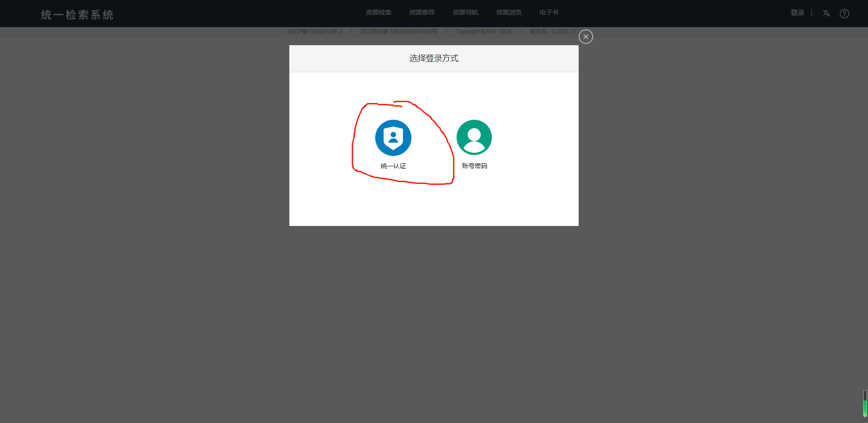Open the 苏公网安备 32010202010391号 link
This screenshot has height=423, width=868.
click(399, 32)
